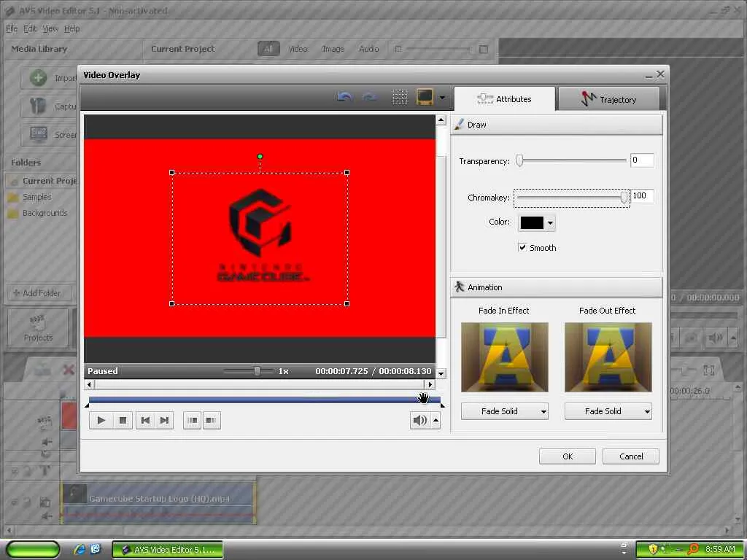Click the preview scroll right arrow
The image size is (747, 560).
pyautogui.click(x=430, y=384)
